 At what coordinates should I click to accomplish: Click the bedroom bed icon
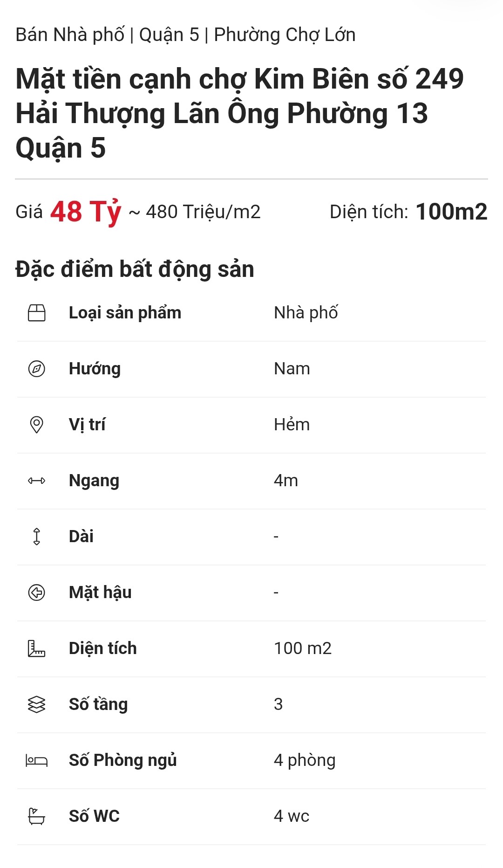click(37, 761)
